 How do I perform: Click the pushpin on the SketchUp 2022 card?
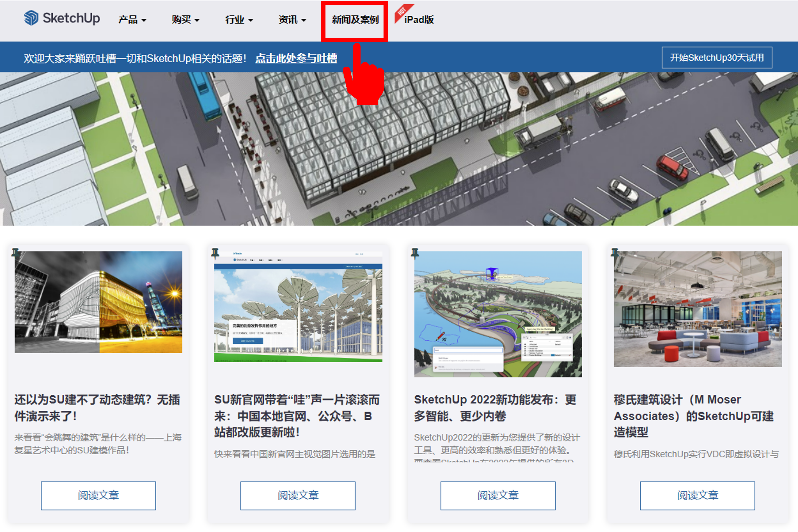415,253
